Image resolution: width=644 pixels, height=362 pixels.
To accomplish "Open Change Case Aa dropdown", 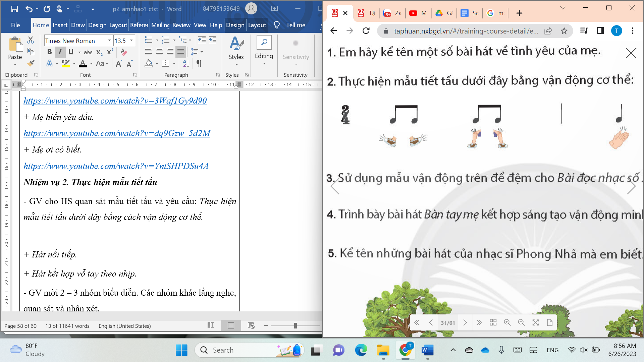I will pos(102,63).
